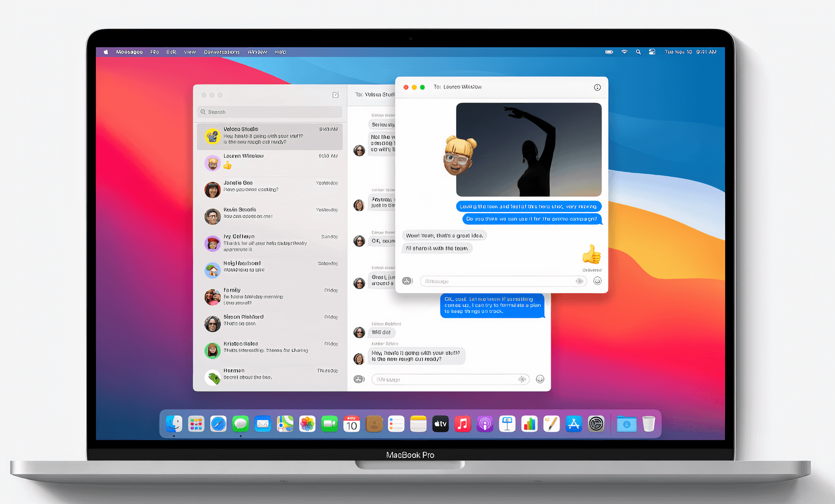Open Maps from the Dock
The height and width of the screenshot is (504, 835).
click(x=285, y=424)
